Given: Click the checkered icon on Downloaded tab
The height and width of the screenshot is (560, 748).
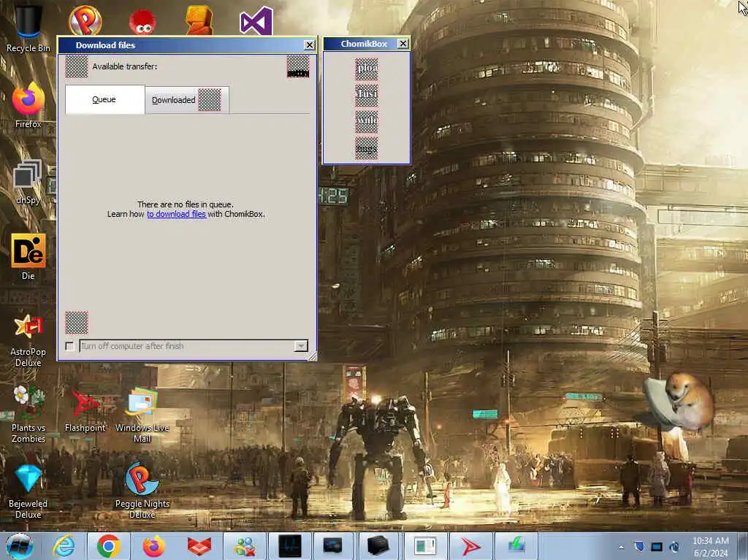Looking at the screenshot, I should click(210, 100).
